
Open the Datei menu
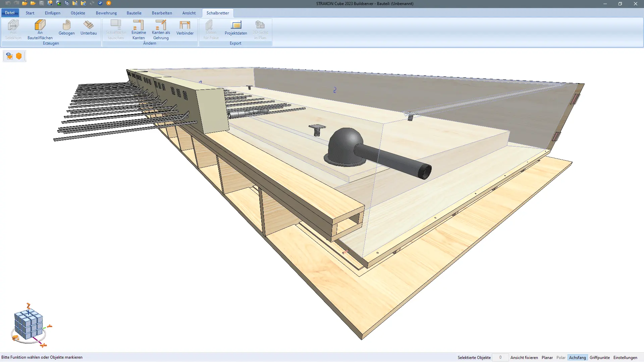pyautogui.click(x=10, y=13)
